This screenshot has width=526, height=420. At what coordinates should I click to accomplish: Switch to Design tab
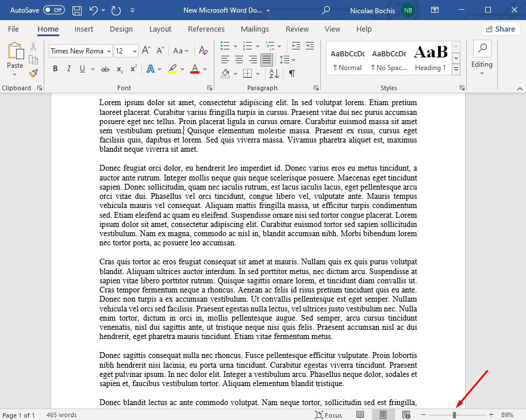tap(121, 29)
